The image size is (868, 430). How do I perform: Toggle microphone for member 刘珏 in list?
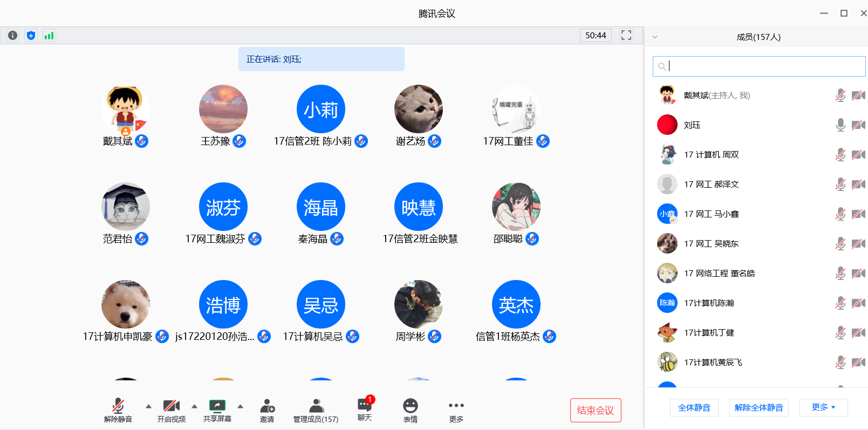[x=840, y=125]
